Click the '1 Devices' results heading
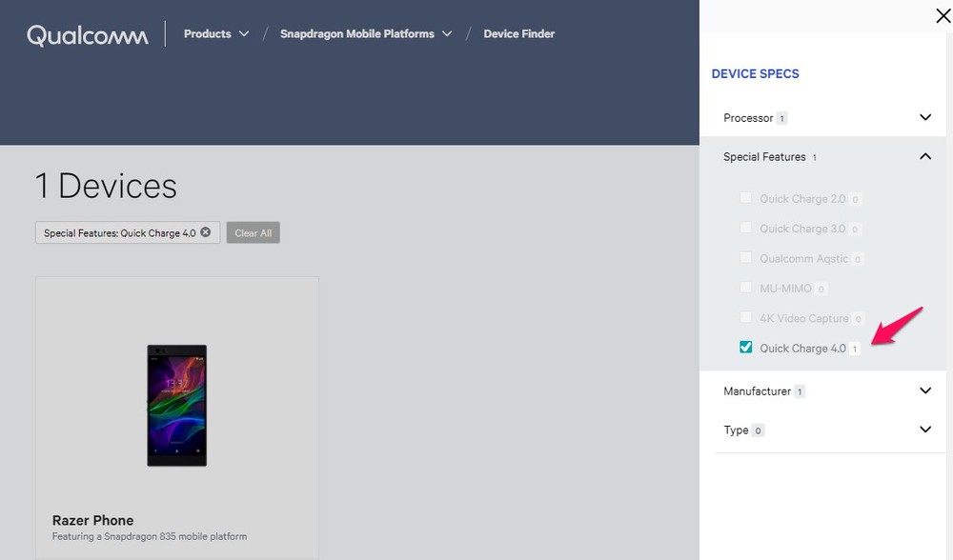Viewport: 953px width, 560px height. [106, 186]
